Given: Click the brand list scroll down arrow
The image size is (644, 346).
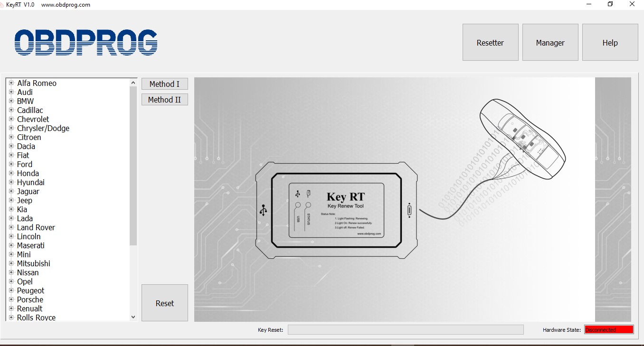Looking at the screenshot, I should [x=133, y=317].
